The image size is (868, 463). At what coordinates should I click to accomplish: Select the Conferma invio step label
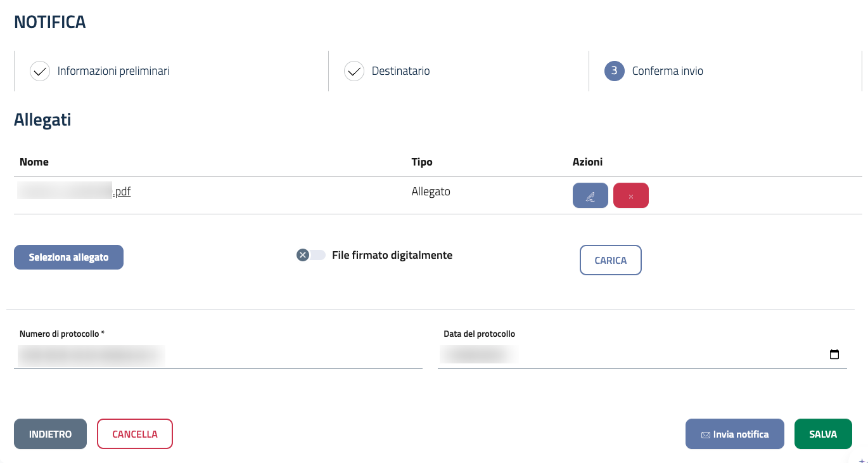click(667, 71)
